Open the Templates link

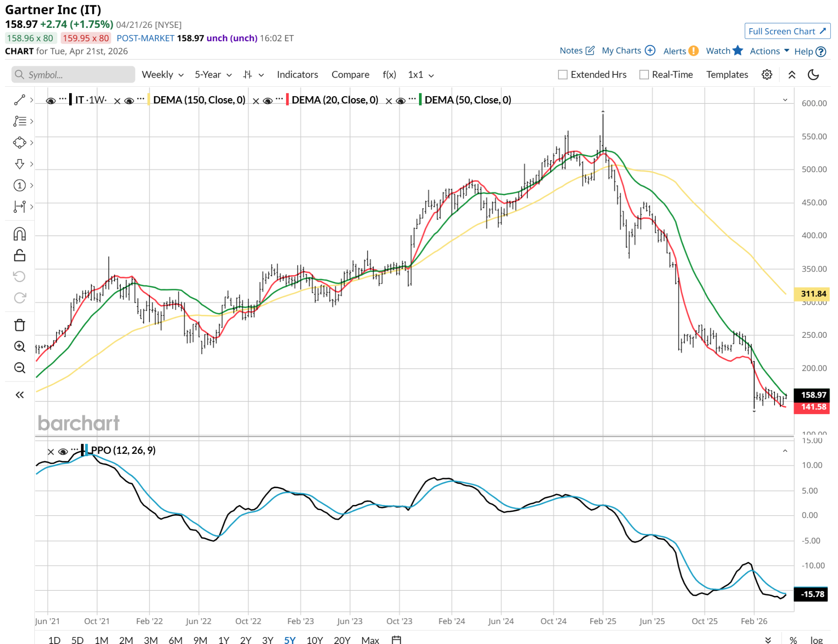pyautogui.click(x=727, y=75)
